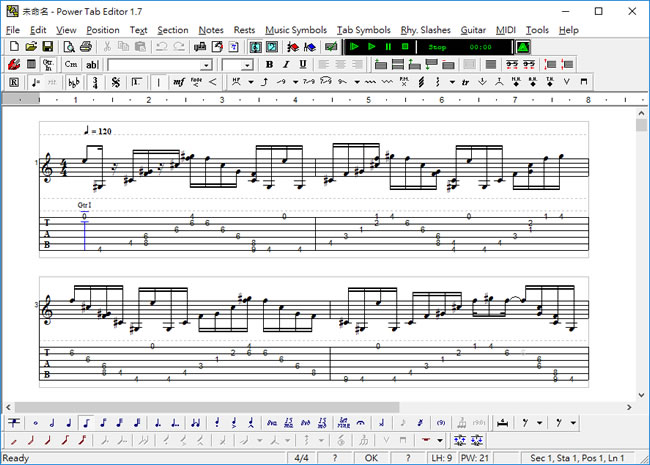This screenshot has height=465, width=650.
Task: Open file with the folder icon
Action: pos(31,47)
